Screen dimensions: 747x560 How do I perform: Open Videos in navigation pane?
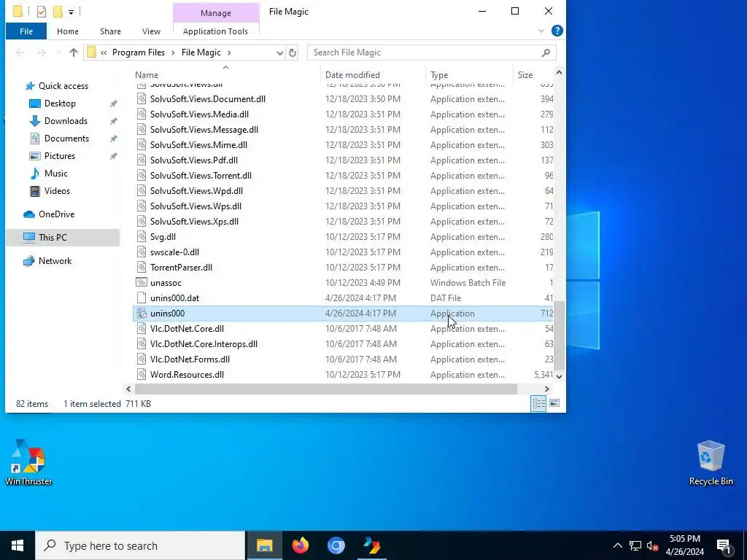tap(57, 191)
